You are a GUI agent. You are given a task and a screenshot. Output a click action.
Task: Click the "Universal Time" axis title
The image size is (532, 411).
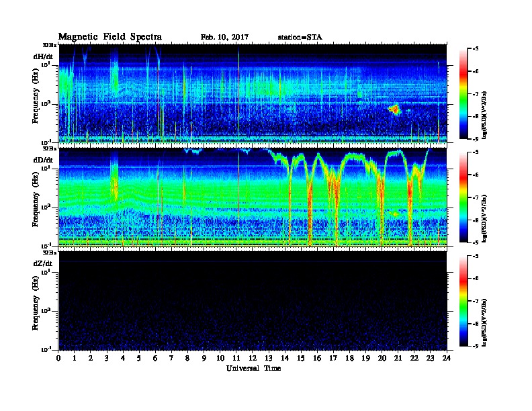254,368
